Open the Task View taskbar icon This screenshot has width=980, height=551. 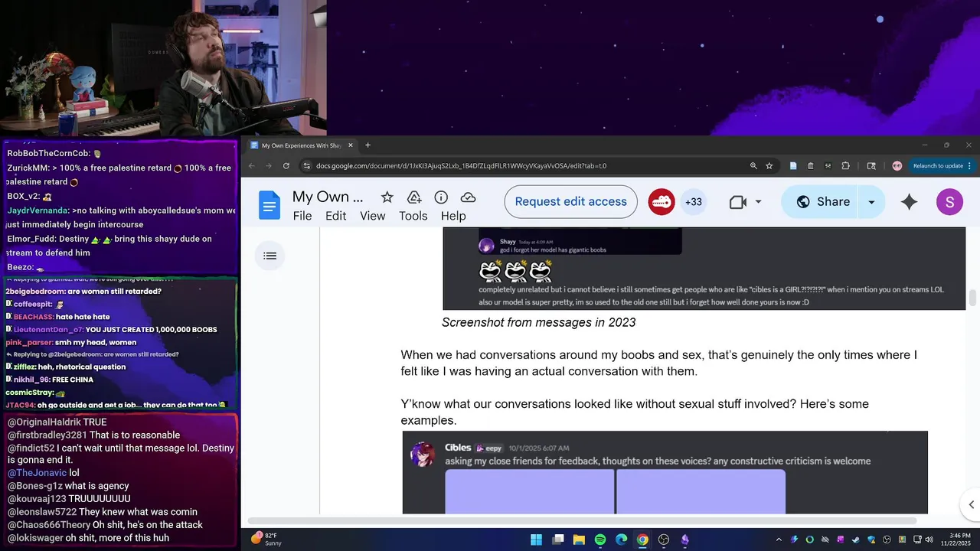tap(558, 540)
